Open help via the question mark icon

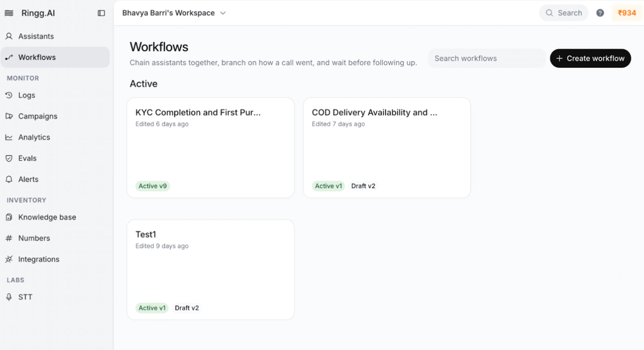(600, 13)
